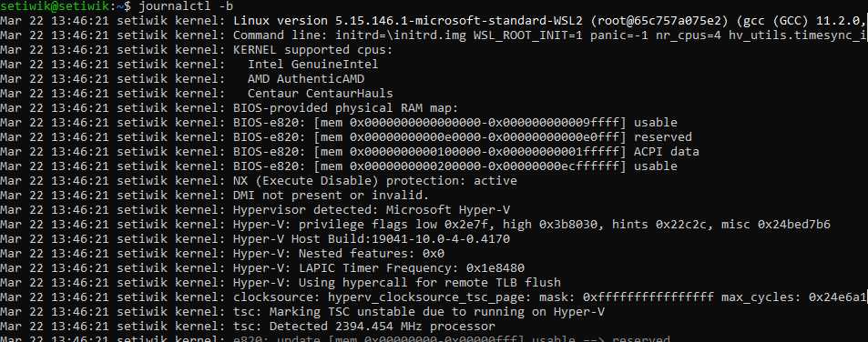Image resolution: width=868 pixels, height=342 pixels.
Task: Click the Hyper-V Nested features line
Action: [222, 254]
